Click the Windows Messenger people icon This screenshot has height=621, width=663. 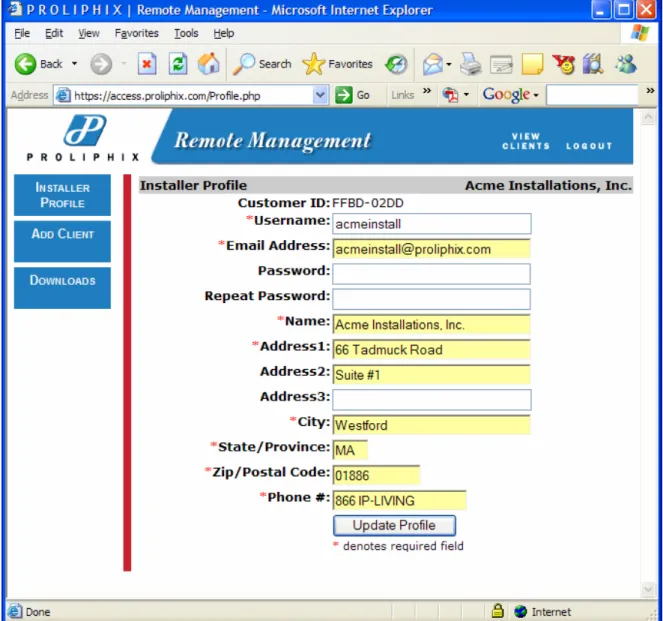[x=625, y=64]
